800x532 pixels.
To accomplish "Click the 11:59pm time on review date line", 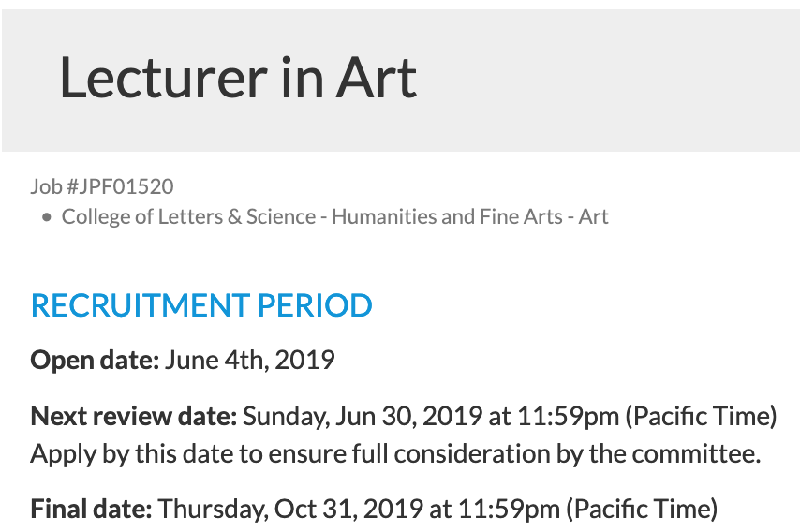I will 568,416.
